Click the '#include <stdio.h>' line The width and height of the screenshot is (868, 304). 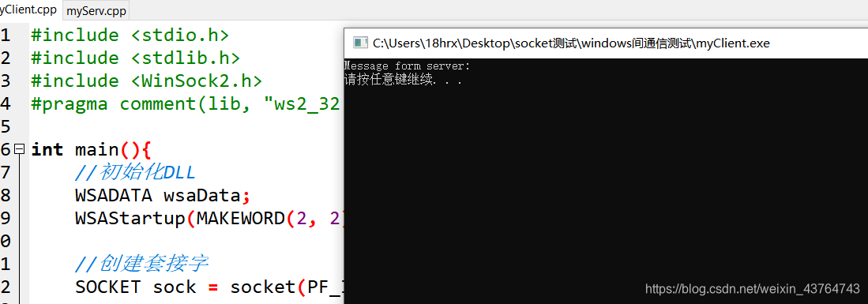(x=130, y=35)
